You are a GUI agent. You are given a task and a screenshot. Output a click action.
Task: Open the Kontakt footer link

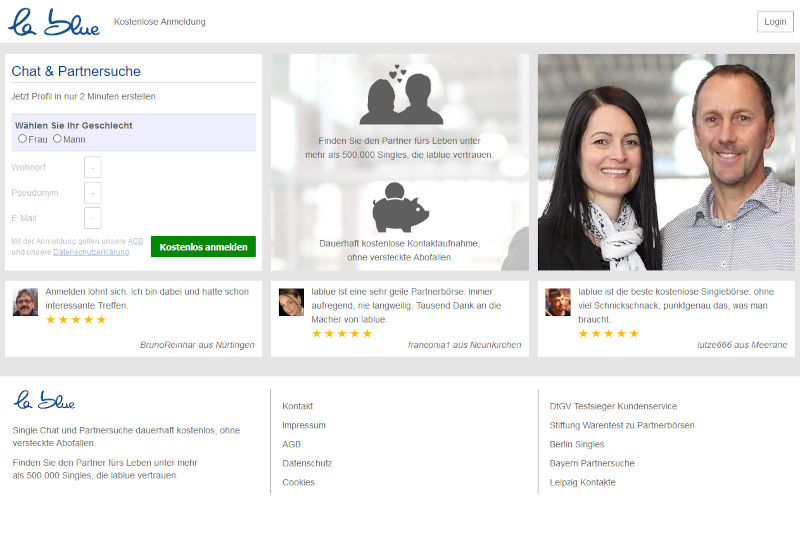click(x=297, y=406)
